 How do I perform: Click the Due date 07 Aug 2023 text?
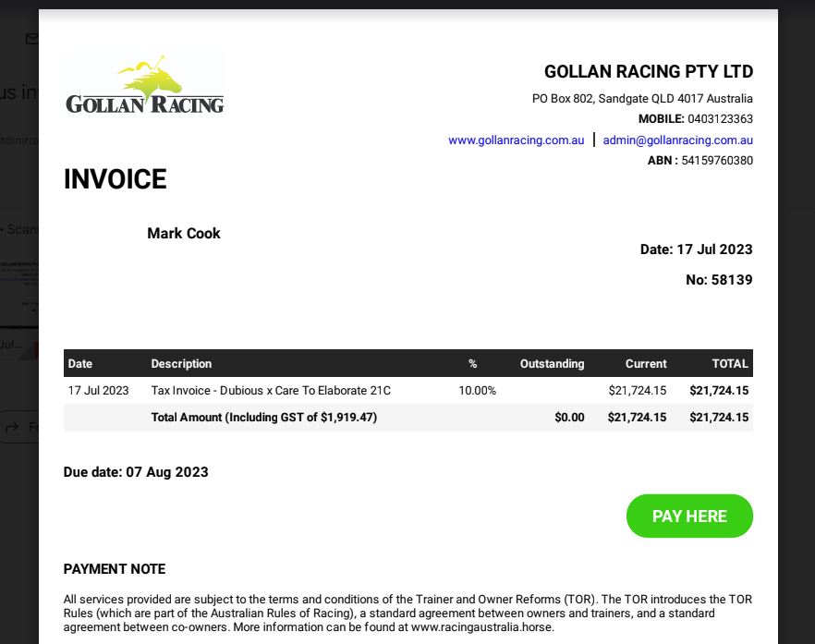(x=136, y=472)
